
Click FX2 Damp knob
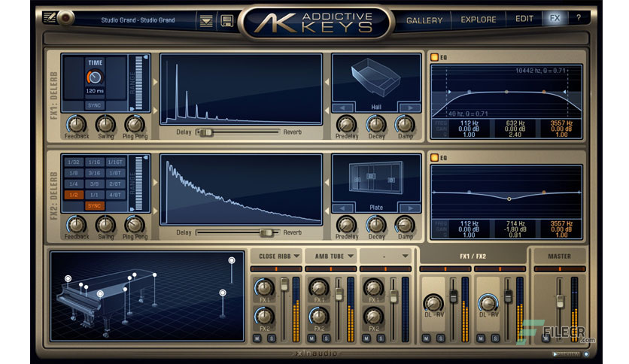click(x=405, y=225)
